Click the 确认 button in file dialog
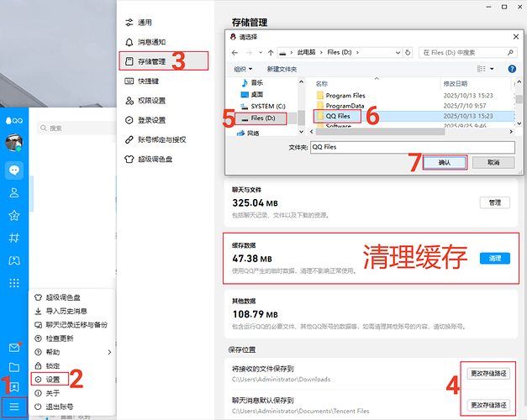The width and height of the screenshot is (527, 420). point(445,163)
